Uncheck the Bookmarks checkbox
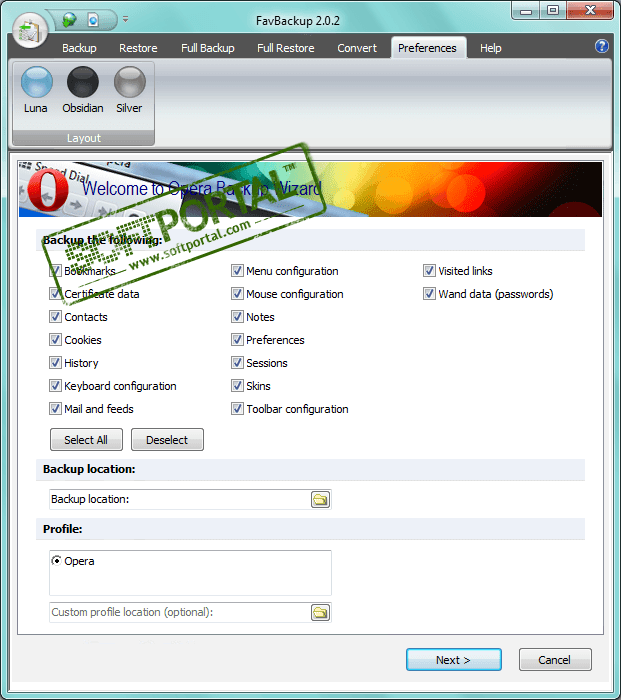The height and width of the screenshot is (700, 621). click(x=55, y=271)
